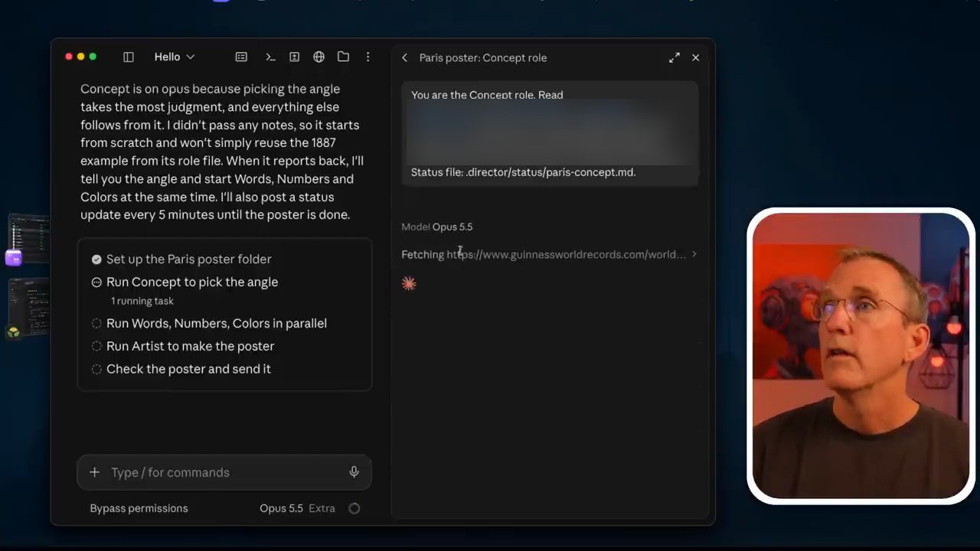Click the pending circle for 'Check the poster and send it'
Viewport: 980px width, 551px height.
coord(96,370)
